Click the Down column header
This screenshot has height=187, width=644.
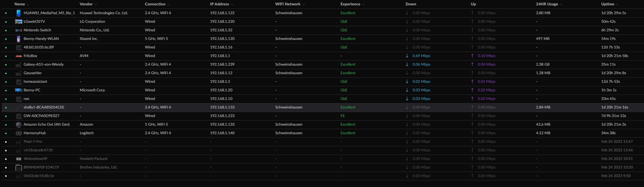(411, 4)
